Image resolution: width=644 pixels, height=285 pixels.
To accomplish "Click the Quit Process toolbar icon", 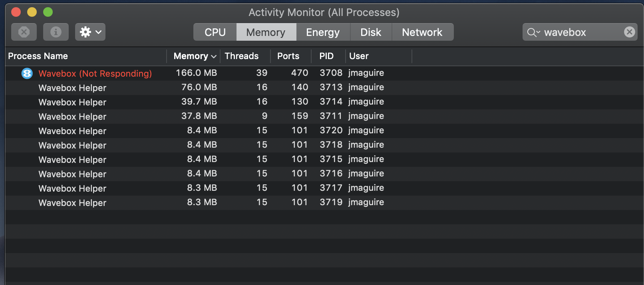I will tap(24, 32).
